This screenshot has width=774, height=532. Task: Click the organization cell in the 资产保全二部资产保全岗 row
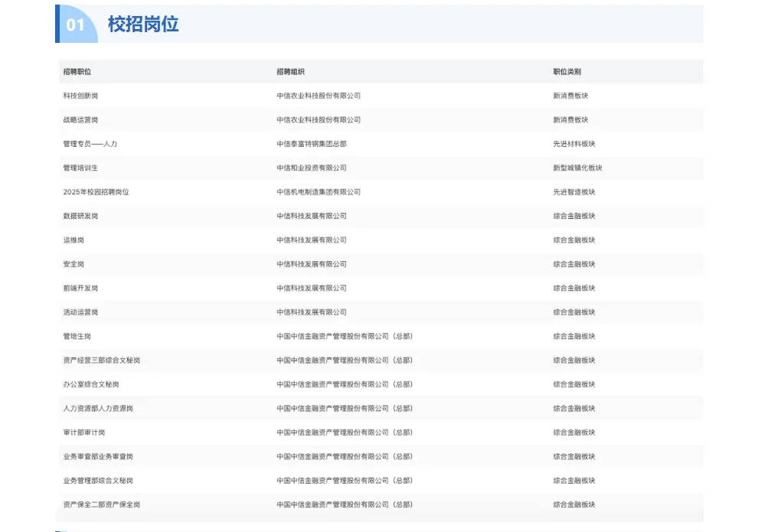[345, 505]
